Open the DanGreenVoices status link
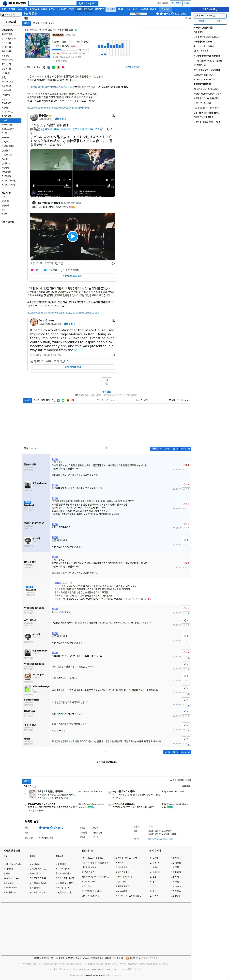 tap(63, 313)
